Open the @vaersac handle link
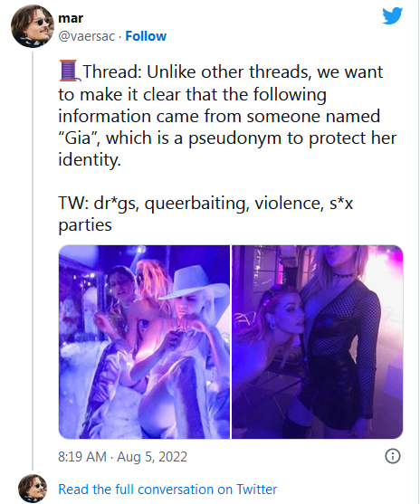 coord(86,36)
